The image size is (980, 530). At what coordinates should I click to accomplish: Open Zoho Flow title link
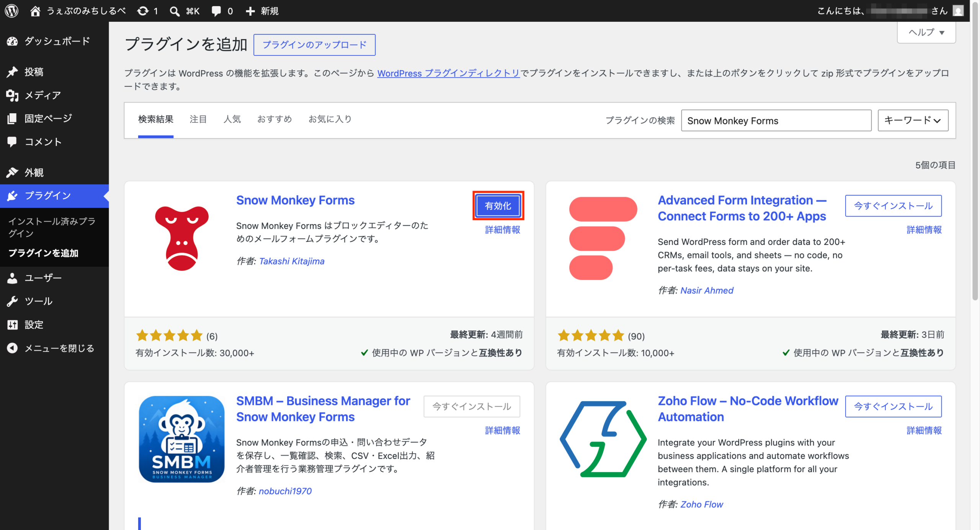point(748,409)
